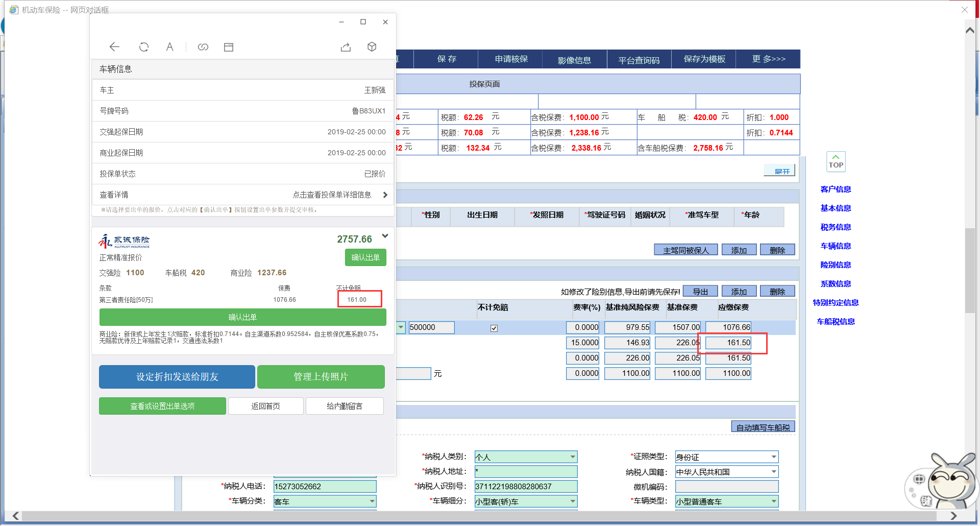Screen dimensions: 980x526
Task: Click the refresh icon in popup toolbar
Action: [144, 47]
